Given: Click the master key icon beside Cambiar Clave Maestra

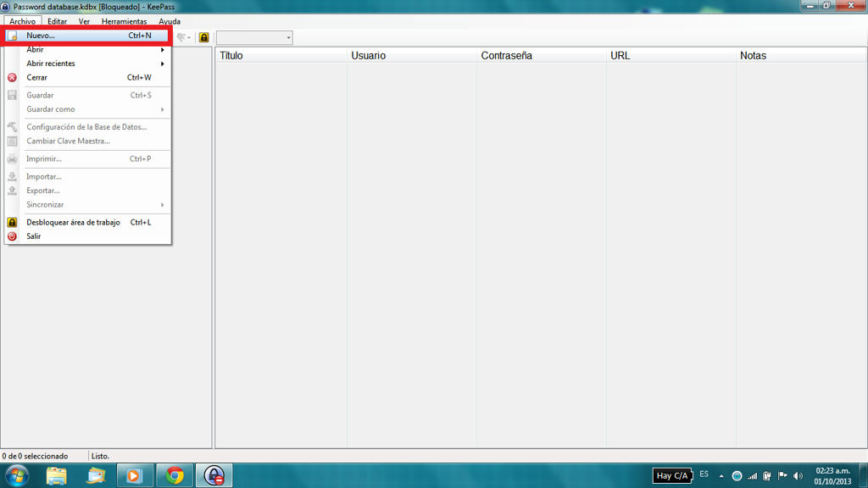Looking at the screenshot, I should coord(12,141).
